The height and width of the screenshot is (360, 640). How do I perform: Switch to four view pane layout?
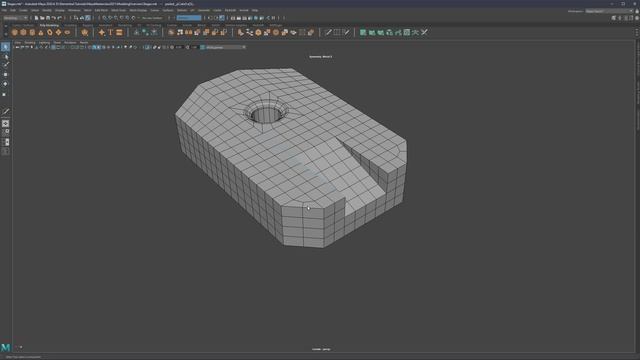pyautogui.click(x=5, y=132)
